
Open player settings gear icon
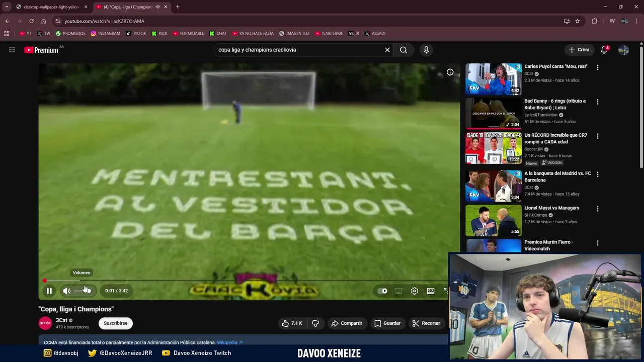(x=415, y=291)
